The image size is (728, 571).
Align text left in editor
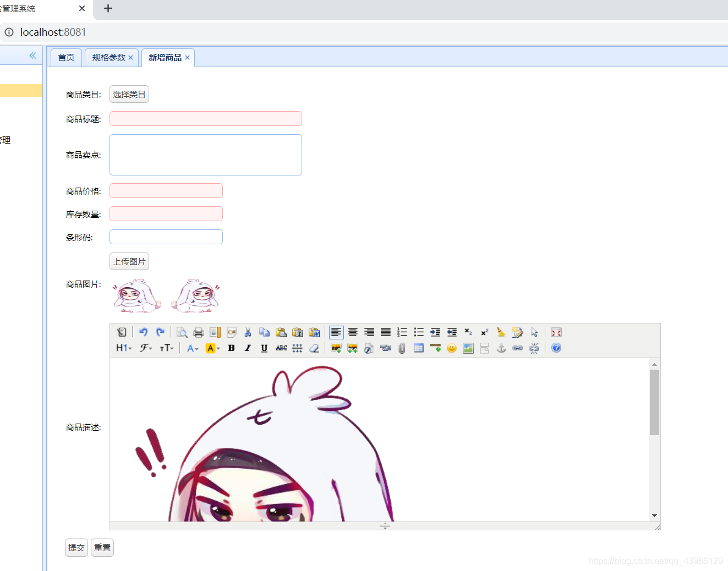point(336,332)
